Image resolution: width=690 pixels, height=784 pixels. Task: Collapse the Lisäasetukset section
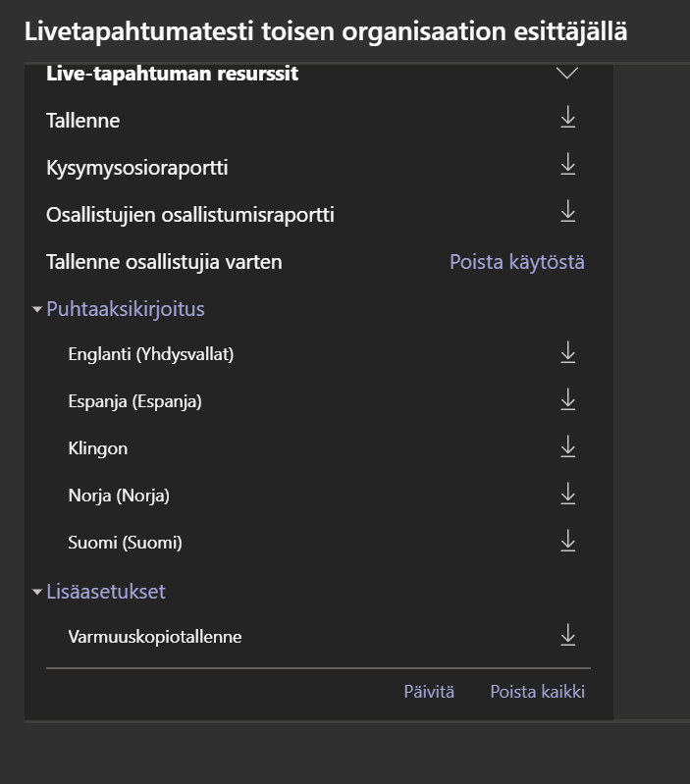(37, 592)
